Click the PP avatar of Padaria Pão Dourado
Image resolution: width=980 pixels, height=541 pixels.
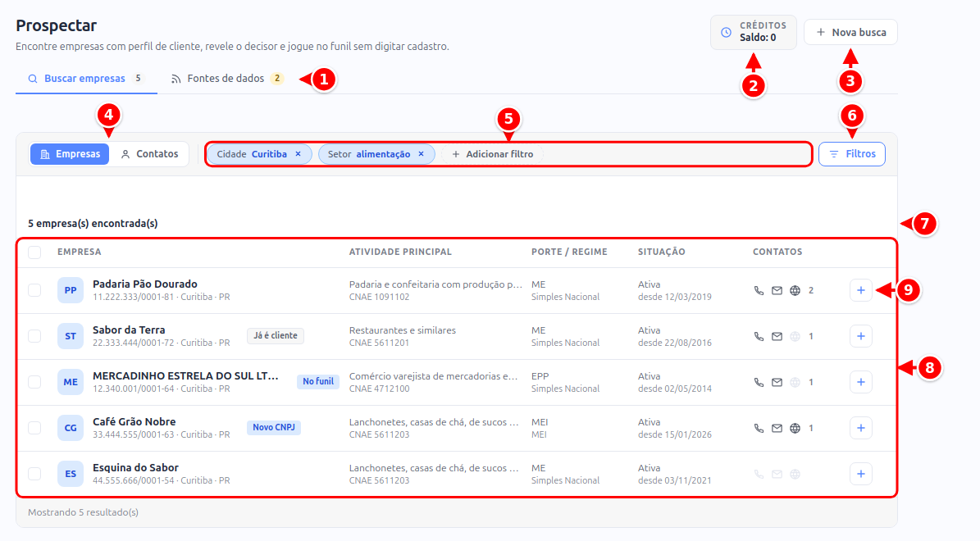click(x=71, y=290)
